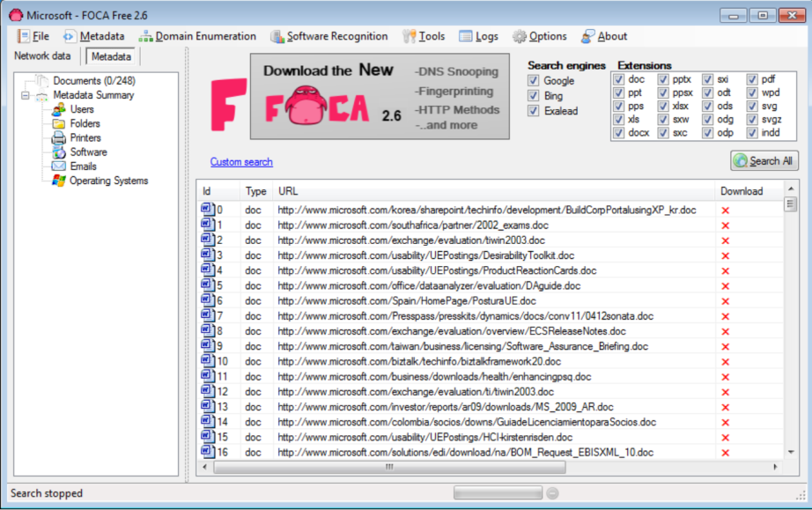
Task: Open the Options menu
Action: pos(540,36)
